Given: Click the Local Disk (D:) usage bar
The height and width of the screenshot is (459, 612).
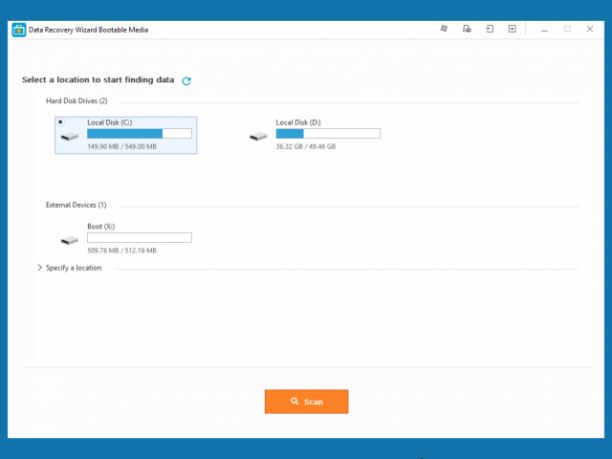Looking at the screenshot, I should pyautogui.click(x=328, y=133).
